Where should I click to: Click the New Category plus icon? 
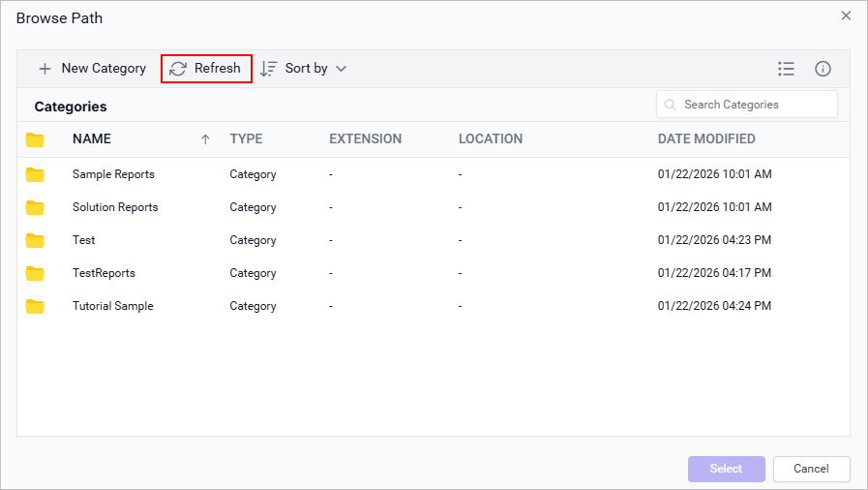45,69
